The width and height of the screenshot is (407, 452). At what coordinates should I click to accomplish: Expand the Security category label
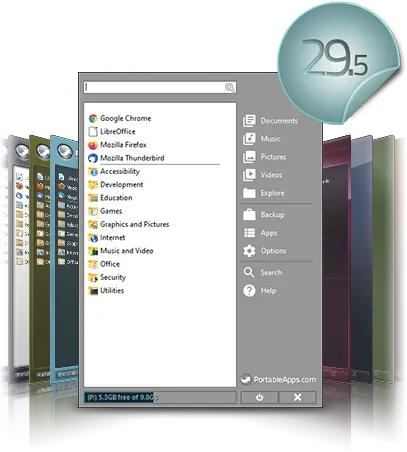[113, 277]
